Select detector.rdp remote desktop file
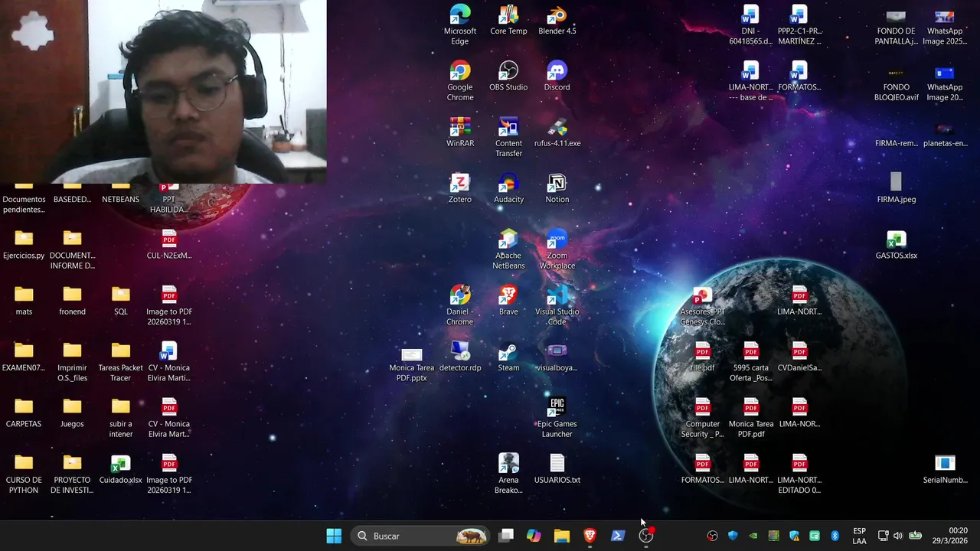This screenshot has height=551, width=980. 460,357
